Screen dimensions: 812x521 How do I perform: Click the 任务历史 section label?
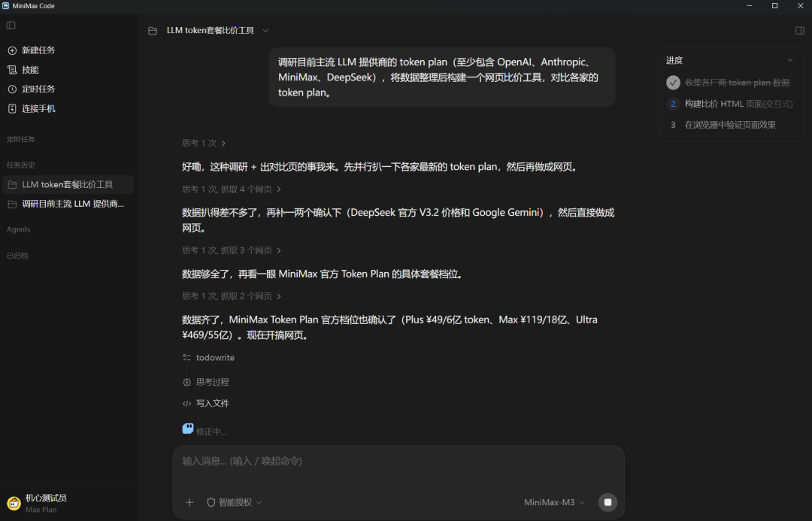pos(21,165)
